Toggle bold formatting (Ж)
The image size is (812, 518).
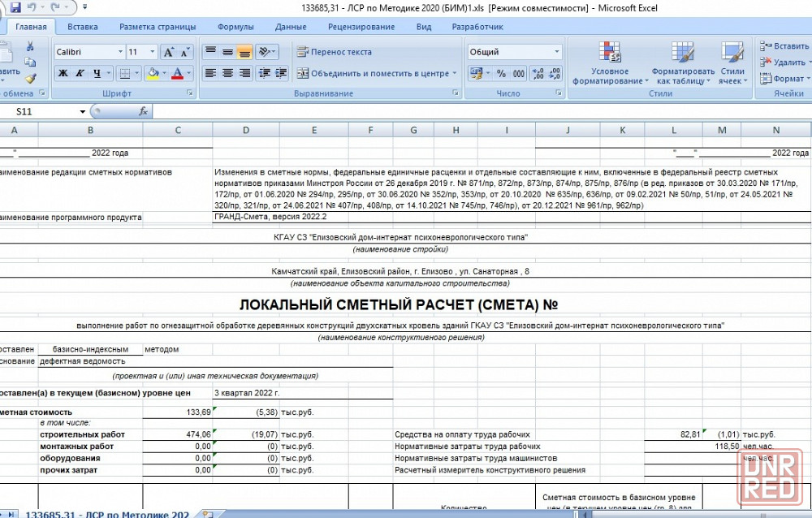[x=63, y=74]
